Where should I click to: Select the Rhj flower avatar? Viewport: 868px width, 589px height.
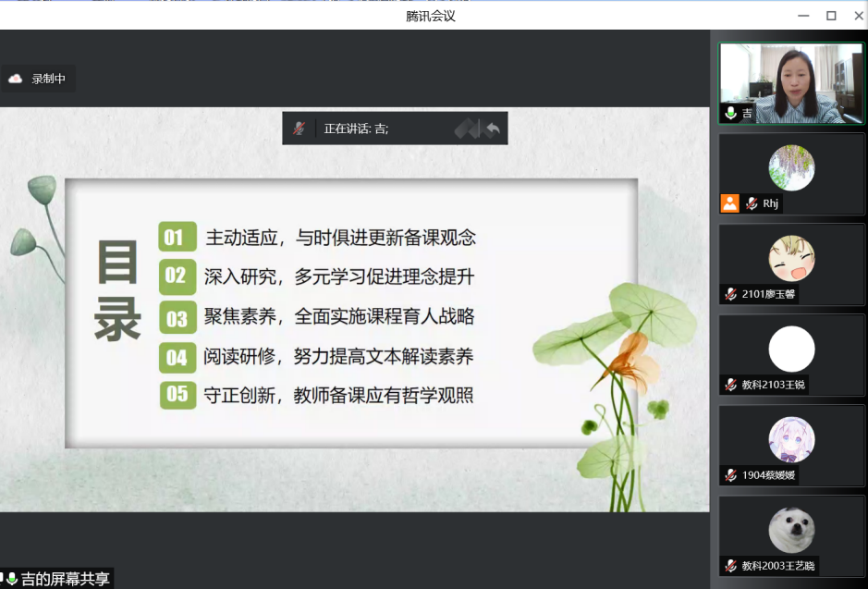(x=791, y=168)
